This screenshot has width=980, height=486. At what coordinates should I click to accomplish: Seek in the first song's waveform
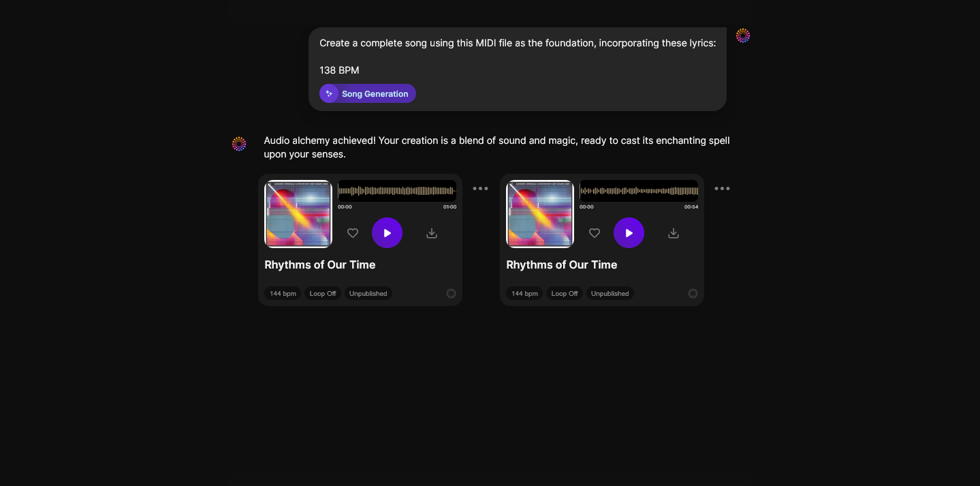click(x=397, y=191)
